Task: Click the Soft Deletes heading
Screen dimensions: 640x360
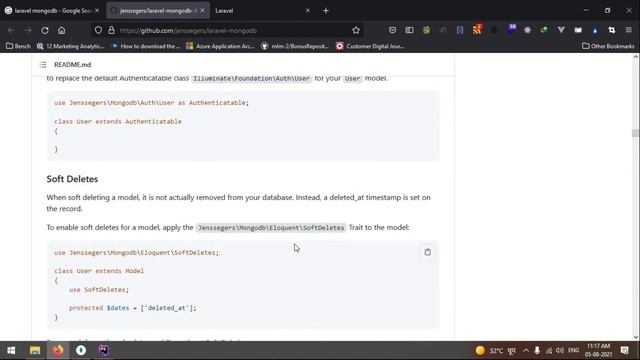Action: pos(72,179)
